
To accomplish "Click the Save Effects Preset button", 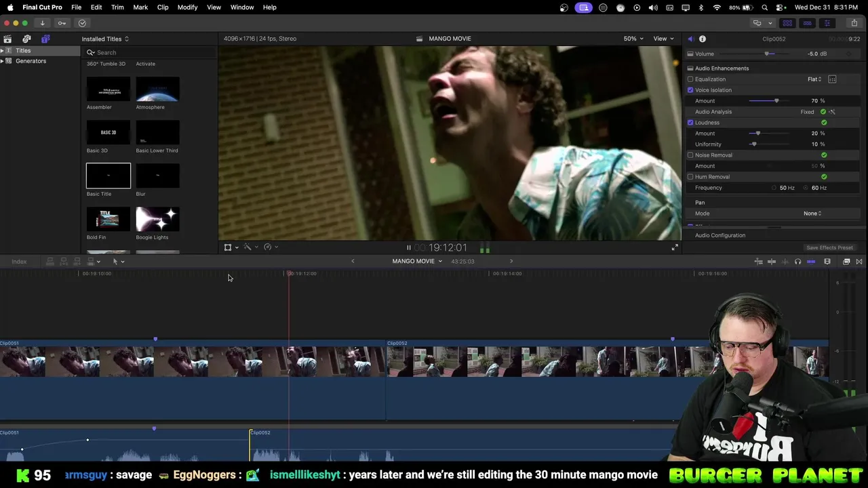I will tap(829, 248).
